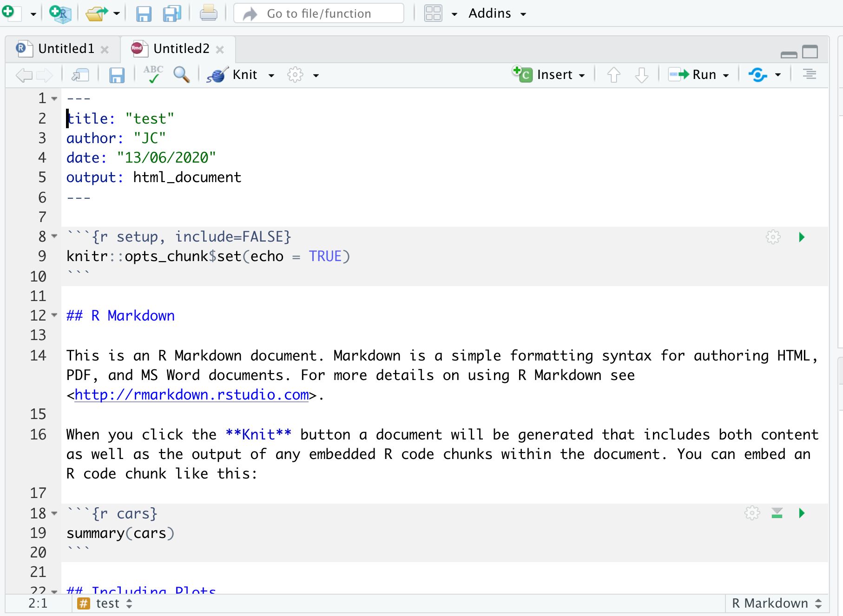Open the rmarkdown.rstudio.com link
The image size is (843, 616).
tap(191, 394)
